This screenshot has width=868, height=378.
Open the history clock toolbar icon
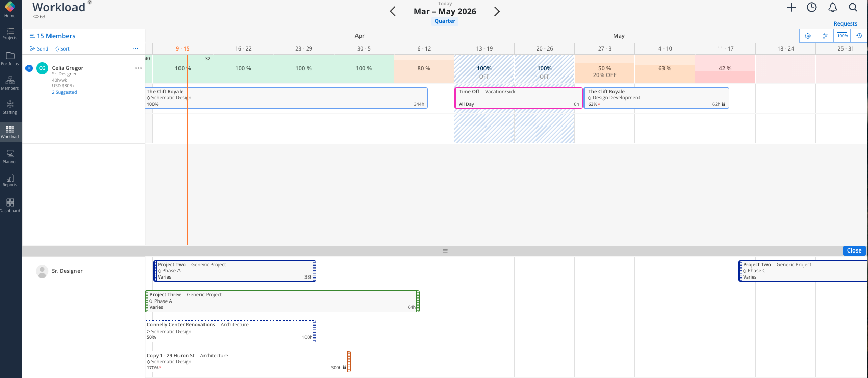click(x=859, y=36)
